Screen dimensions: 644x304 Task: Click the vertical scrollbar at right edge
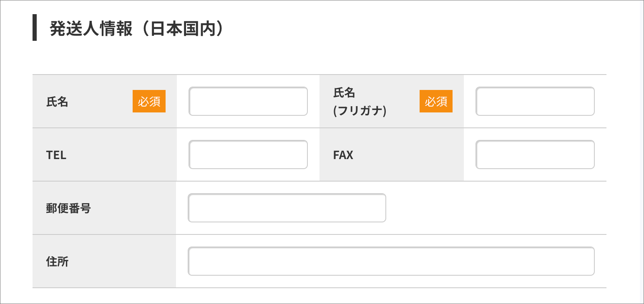(641, 152)
